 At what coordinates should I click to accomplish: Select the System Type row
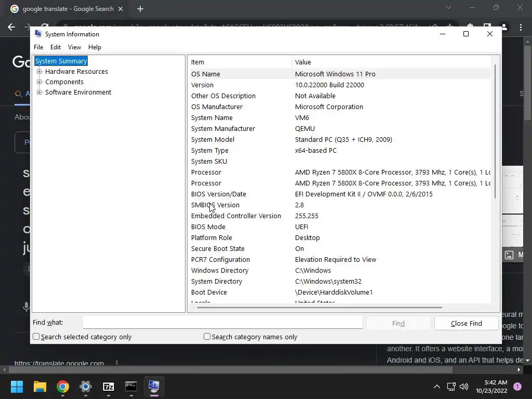[340, 150]
